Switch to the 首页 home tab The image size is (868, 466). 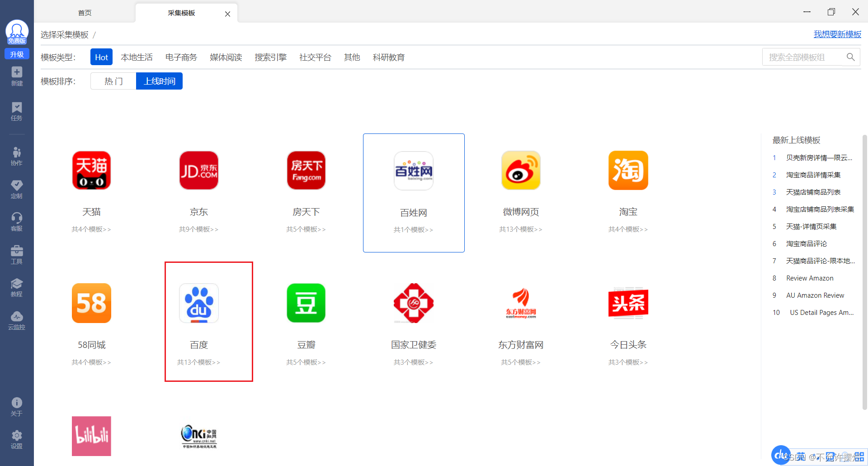(x=85, y=13)
